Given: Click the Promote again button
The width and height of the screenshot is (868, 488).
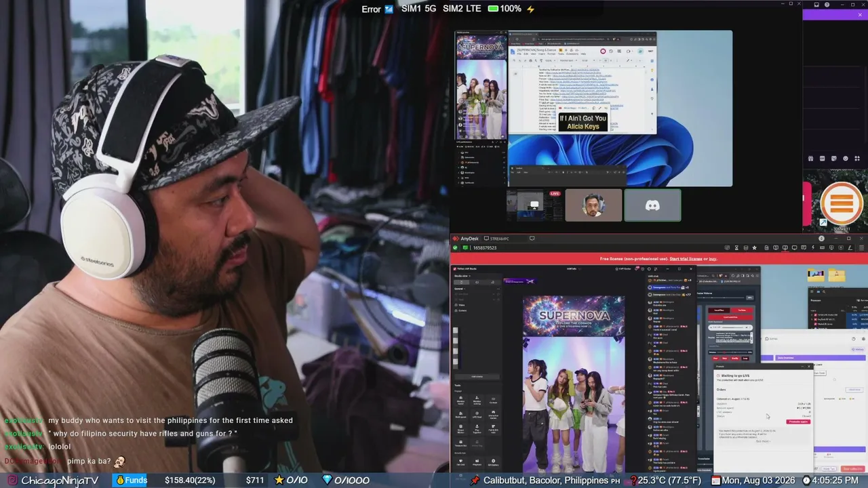Looking at the screenshot, I should 797,422.
